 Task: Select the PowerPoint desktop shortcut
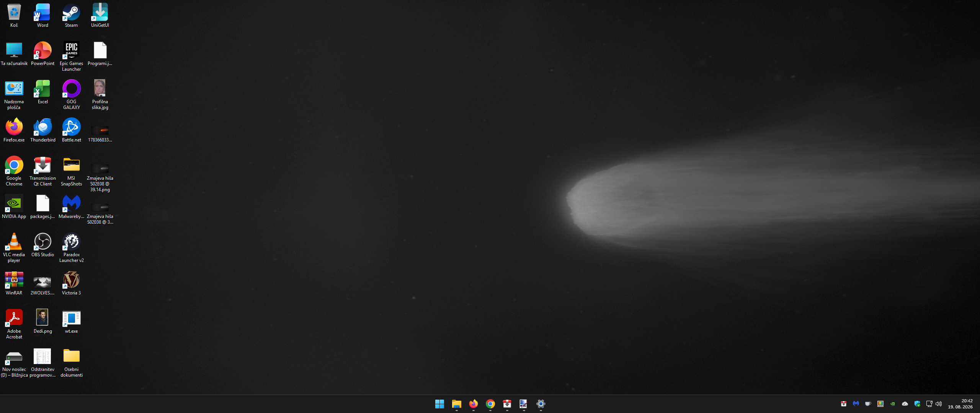pos(42,54)
